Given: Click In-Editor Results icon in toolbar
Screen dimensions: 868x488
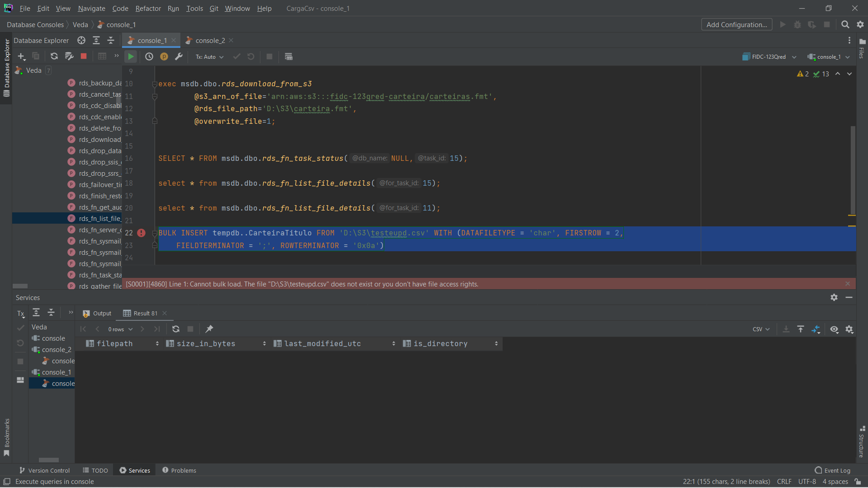Looking at the screenshot, I should (288, 56).
